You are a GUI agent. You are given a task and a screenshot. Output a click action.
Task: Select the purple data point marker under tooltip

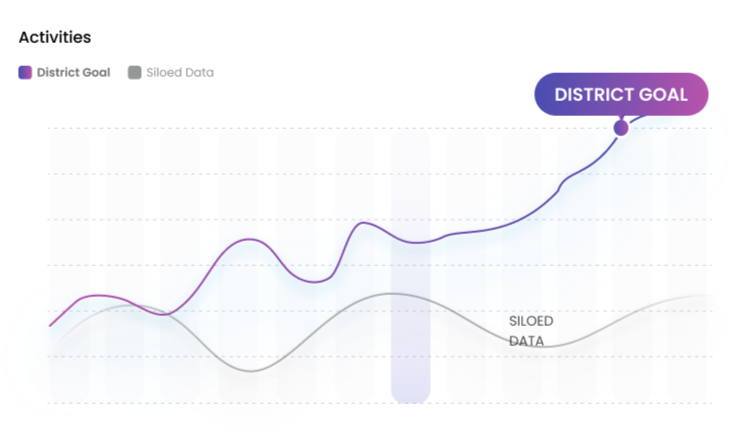(621, 128)
